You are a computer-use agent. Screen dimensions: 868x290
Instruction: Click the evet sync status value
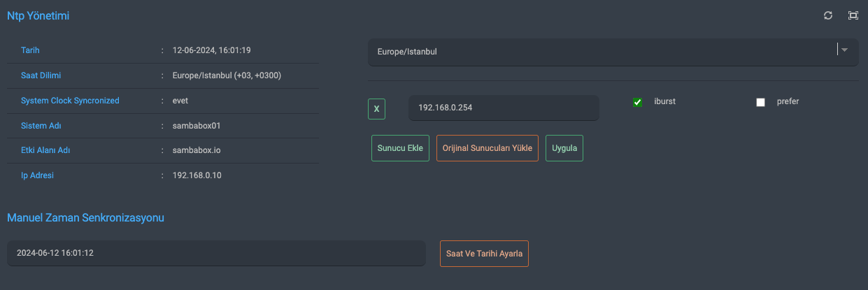180,101
